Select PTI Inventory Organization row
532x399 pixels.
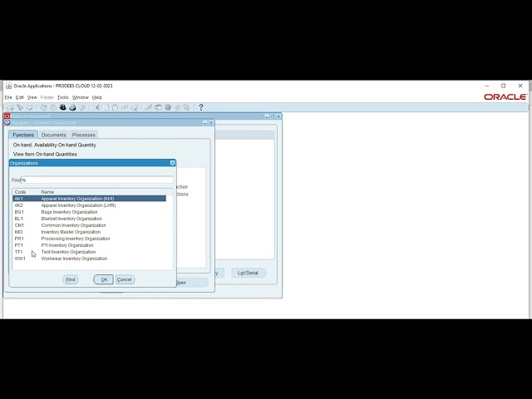click(x=90, y=245)
